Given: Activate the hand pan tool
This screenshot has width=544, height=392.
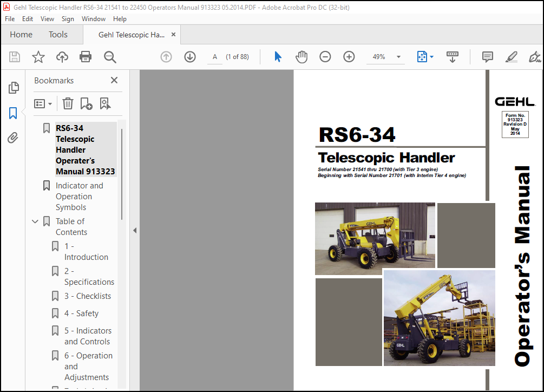Looking at the screenshot, I should coord(302,57).
